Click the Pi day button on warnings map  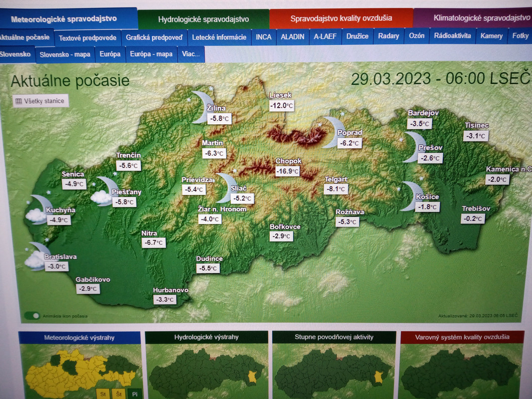point(134,394)
